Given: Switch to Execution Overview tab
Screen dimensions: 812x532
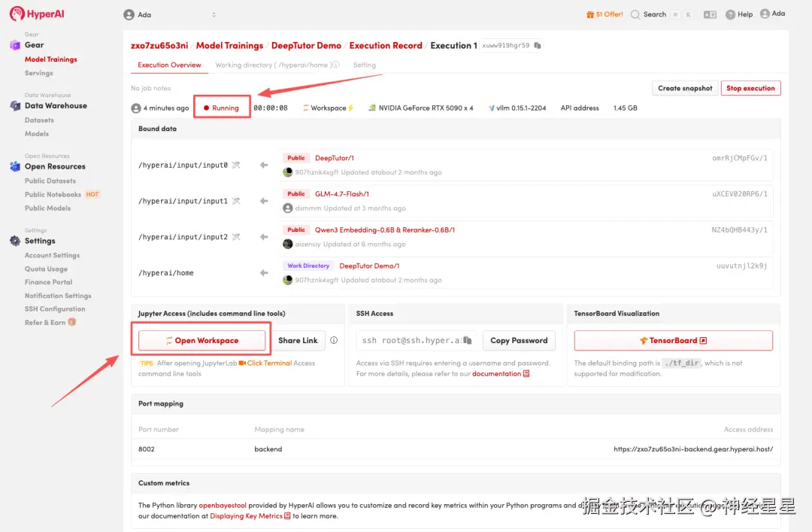Looking at the screenshot, I should 169,65.
